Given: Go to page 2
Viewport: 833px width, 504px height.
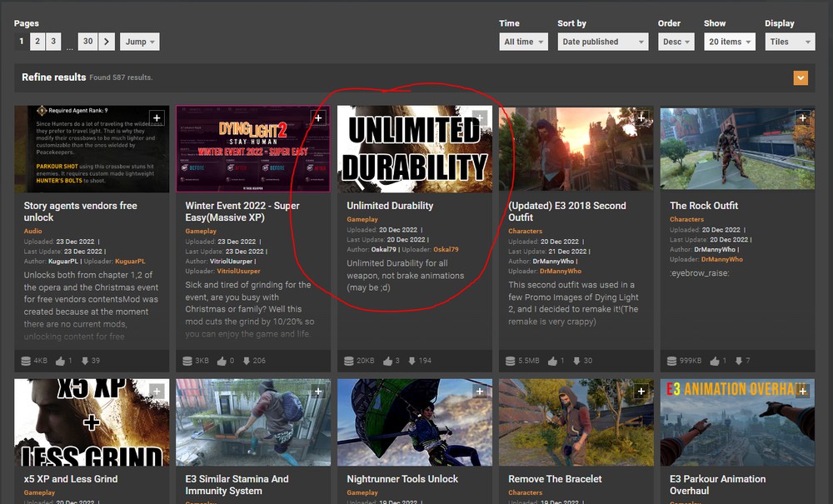Looking at the screenshot, I should tap(37, 42).
